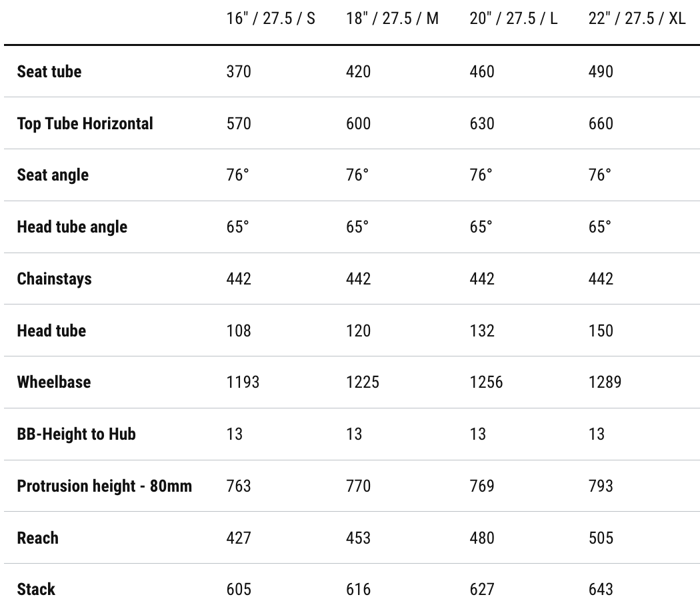Click the stack value 643
This screenshot has height=613, width=700.
601,589
